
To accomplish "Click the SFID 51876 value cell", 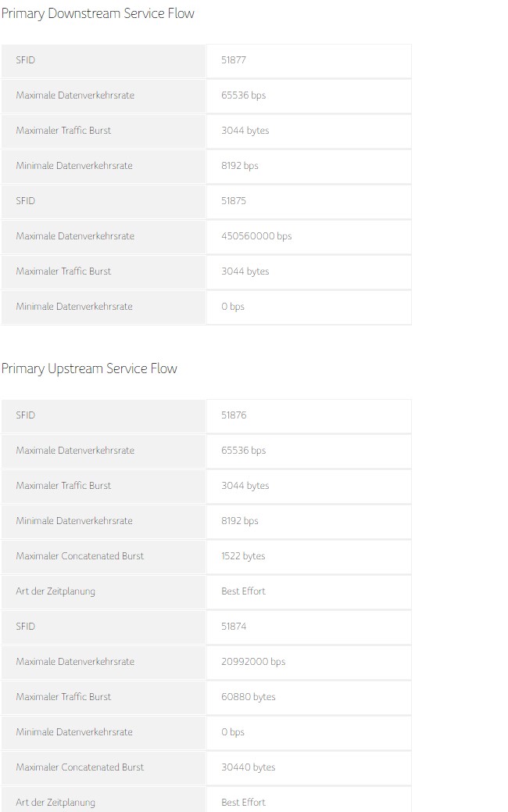I will tap(309, 415).
